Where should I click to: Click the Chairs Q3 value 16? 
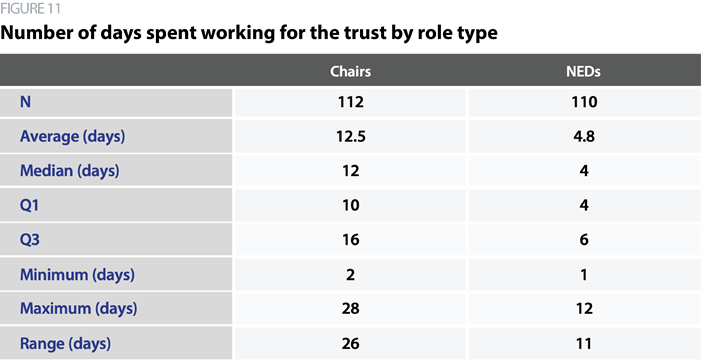click(x=350, y=240)
